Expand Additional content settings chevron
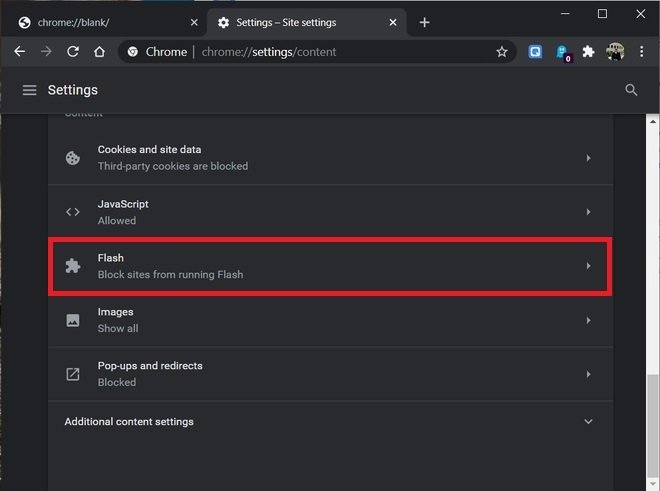The image size is (660, 491). pos(588,421)
